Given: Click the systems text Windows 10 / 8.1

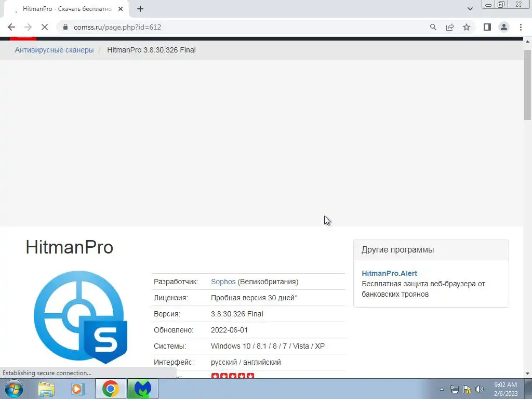Looking at the screenshot, I should 268,346.
